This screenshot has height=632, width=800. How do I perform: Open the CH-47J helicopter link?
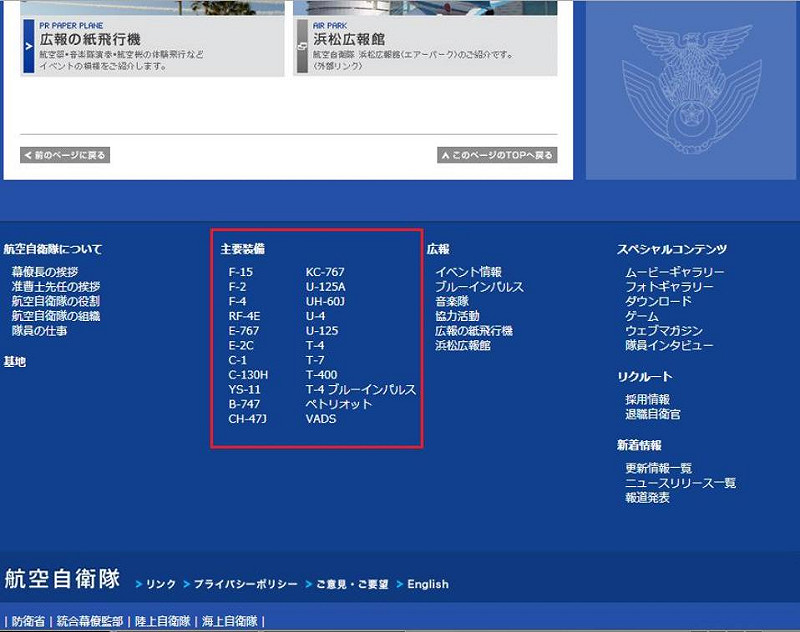pos(247,419)
